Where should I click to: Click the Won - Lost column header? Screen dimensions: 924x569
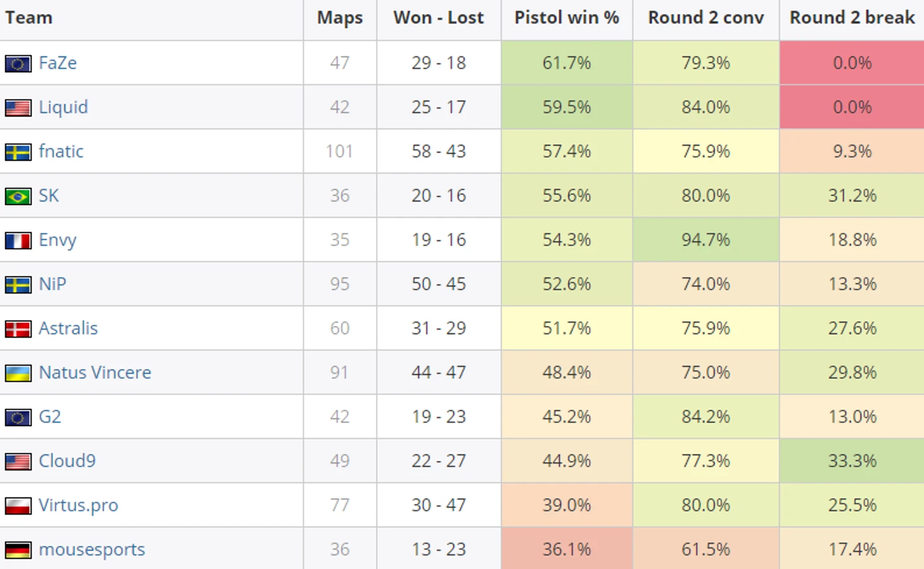[439, 18]
